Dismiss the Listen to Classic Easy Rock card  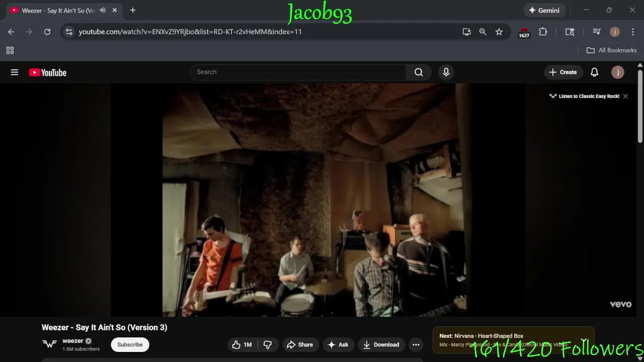625,96
